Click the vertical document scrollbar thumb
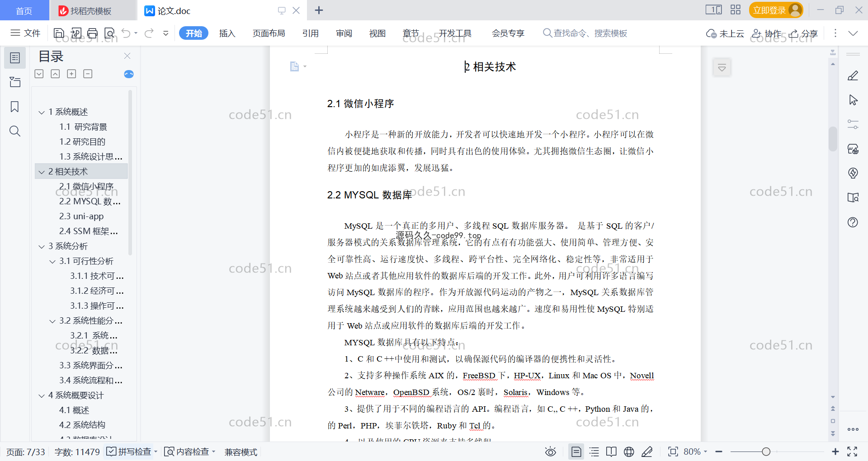868x461 pixels. coord(833,139)
